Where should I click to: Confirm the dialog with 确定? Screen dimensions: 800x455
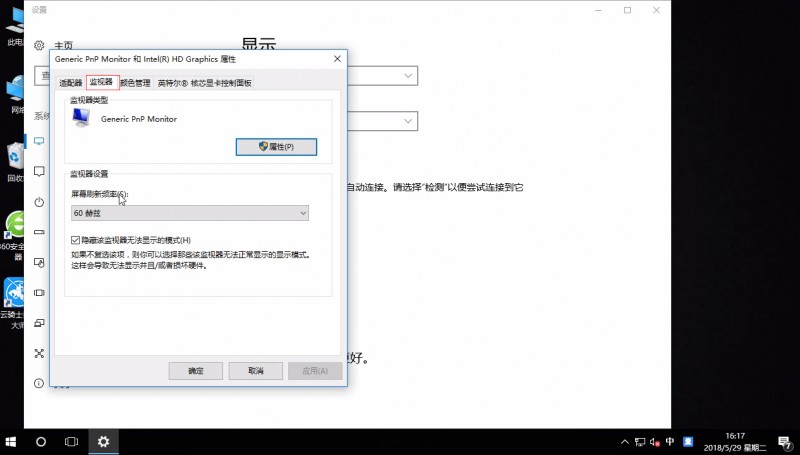195,371
